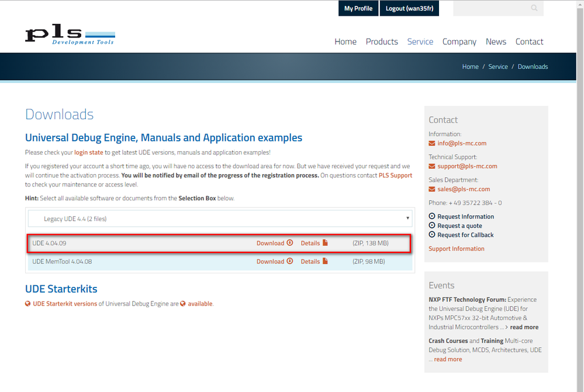The height and width of the screenshot is (392, 584).
Task: Click info@pls-mc.com email link
Action: (x=462, y=143)
